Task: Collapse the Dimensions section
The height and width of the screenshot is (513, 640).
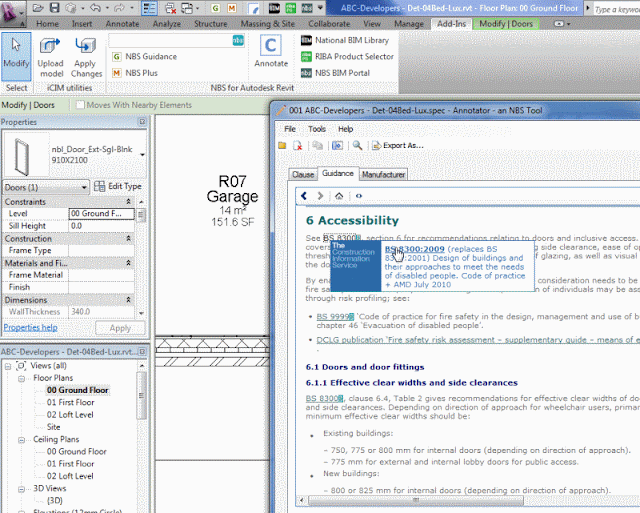Action: coord(128,300)
